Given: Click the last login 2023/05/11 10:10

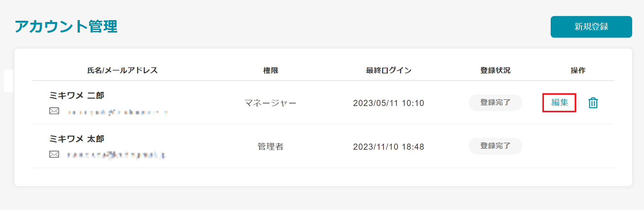Looking at the screenshot, I should [x=388, y=103].
